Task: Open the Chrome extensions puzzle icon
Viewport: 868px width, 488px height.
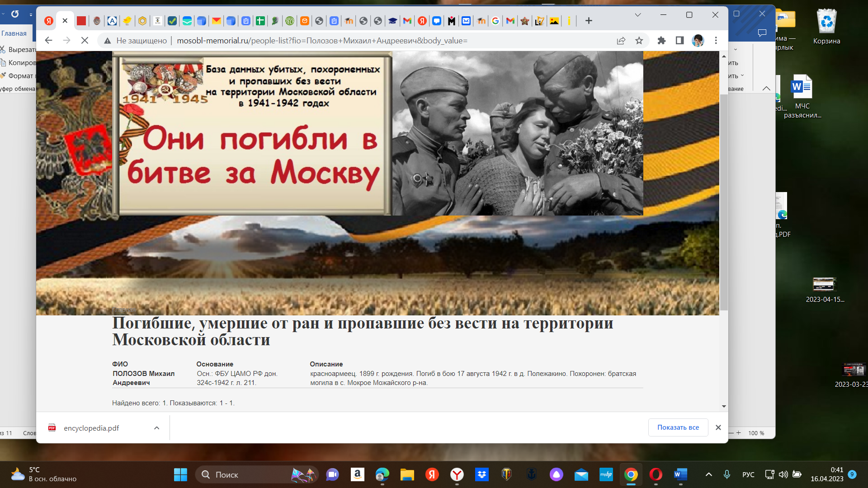Action: pos(661,41)
